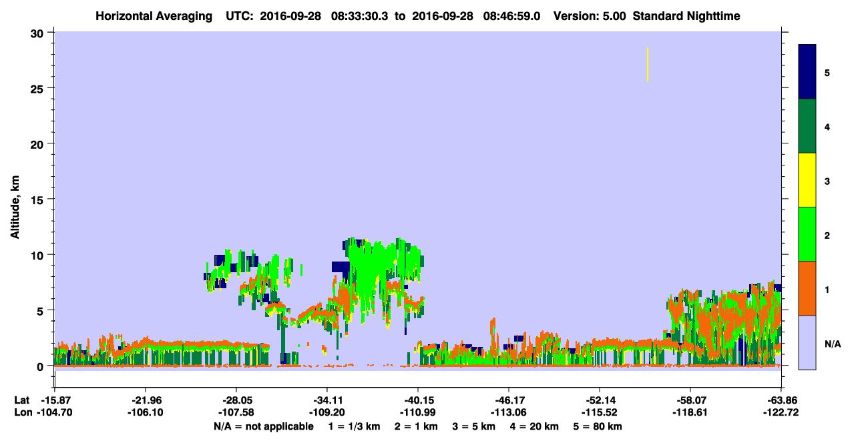Click the dark blue colorbar segment labeled 5
868x445 pixels.
807,72
